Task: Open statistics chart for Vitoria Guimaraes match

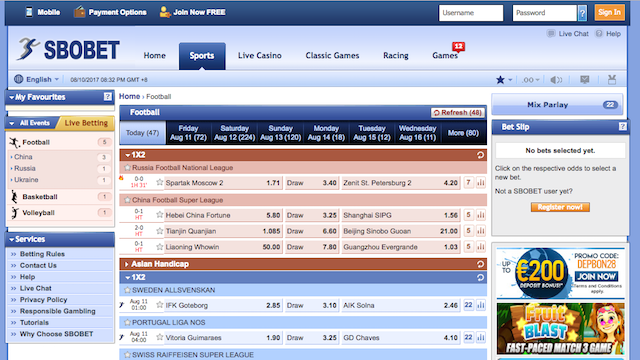Action: pyautogui.click(x=481, y=338)
